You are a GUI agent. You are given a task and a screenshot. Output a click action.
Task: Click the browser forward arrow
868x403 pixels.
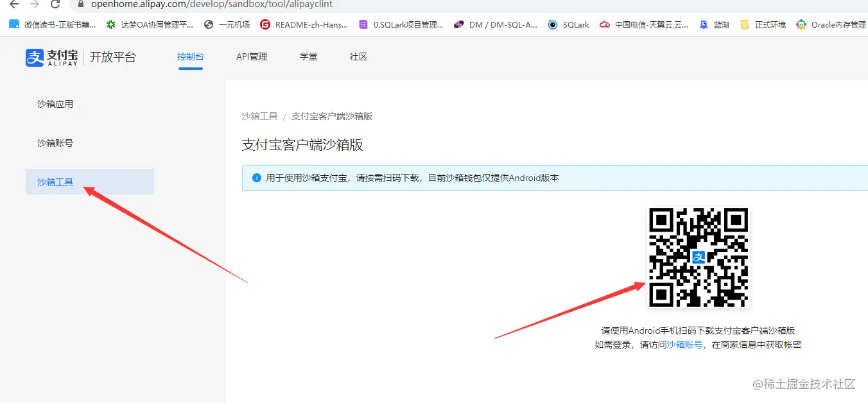click(x=35, y=4)
